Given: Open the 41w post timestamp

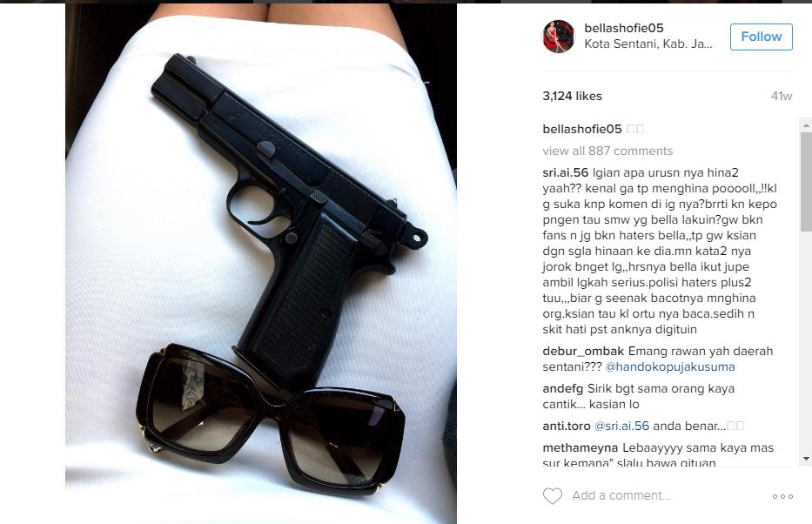Looking at the screenshot, I should point(782,96).
